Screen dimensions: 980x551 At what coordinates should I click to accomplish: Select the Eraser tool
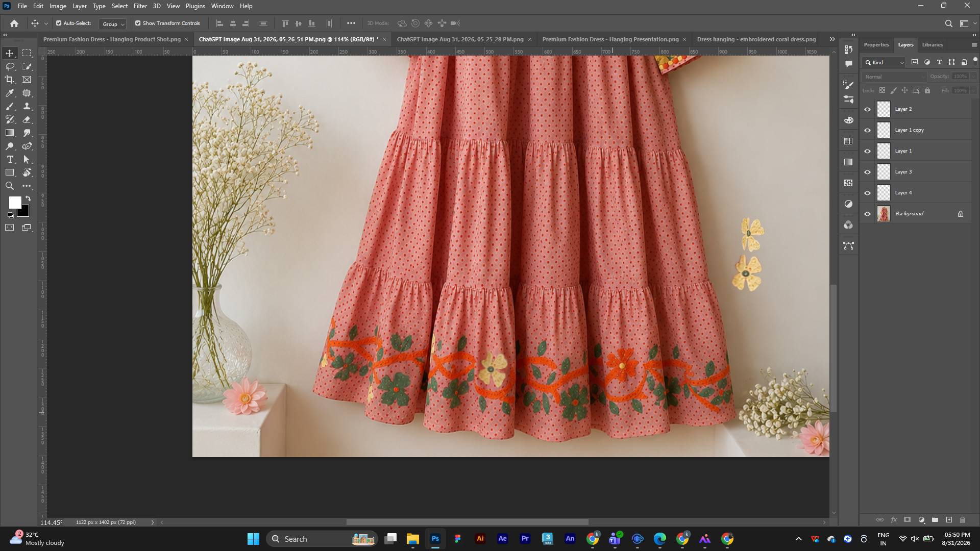click(27, 119)
